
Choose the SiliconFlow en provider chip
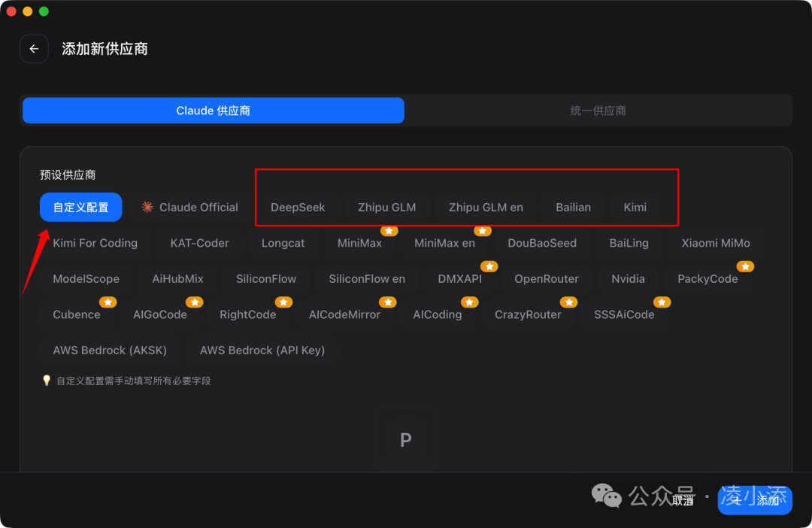(367, 278)
